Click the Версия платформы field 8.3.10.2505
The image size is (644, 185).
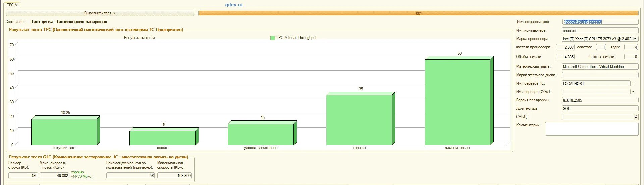pyautogui.click(x=600, y=100)
